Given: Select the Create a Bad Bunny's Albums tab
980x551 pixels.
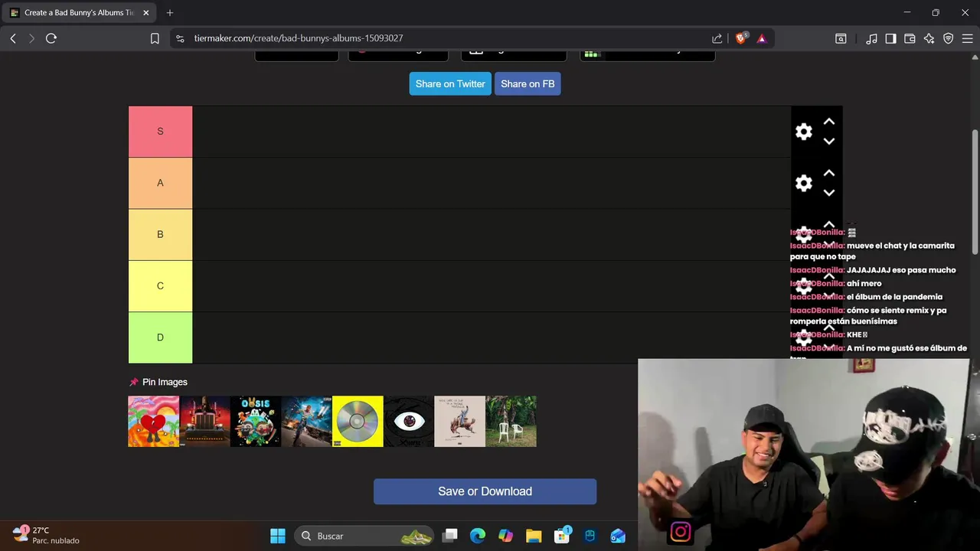Looking at the screenshot, I should point(80,13).
